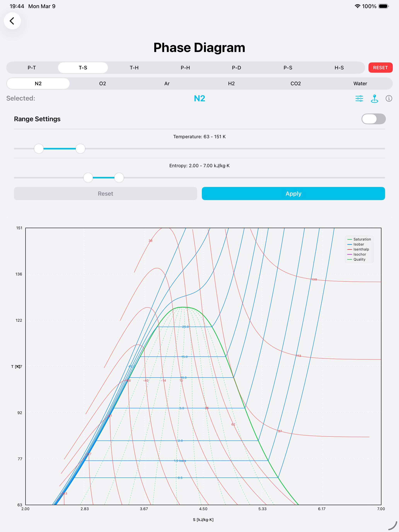This screenshot has height=532, width=399.
Task: Select Water as the fluid
Action: point(360,84)
